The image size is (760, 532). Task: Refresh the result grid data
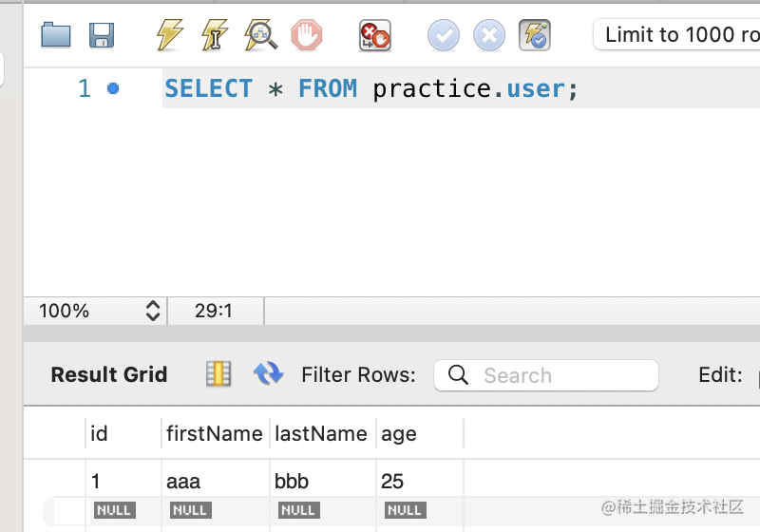tap(268, 374)
